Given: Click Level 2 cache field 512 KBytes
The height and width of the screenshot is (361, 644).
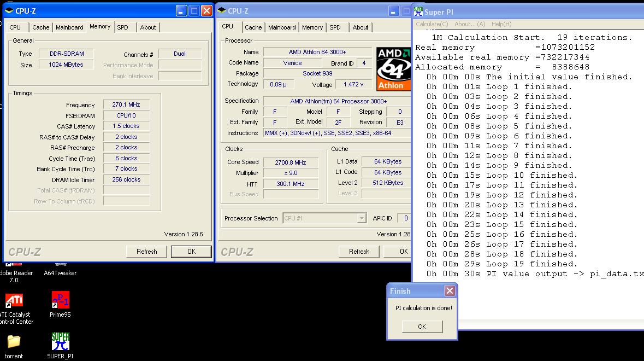Looking at the screenshot, I should (x=387, y=183).
